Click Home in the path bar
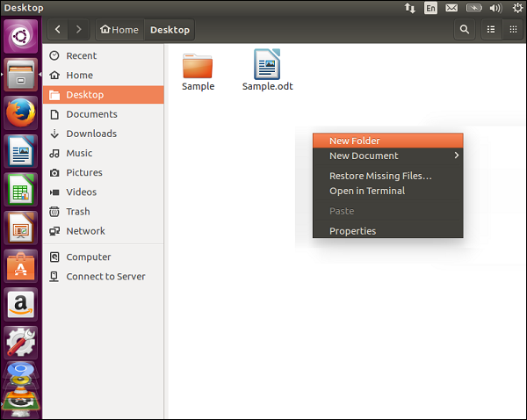The width and height of the screenshot is (527, 420). (x=119, y=30)
